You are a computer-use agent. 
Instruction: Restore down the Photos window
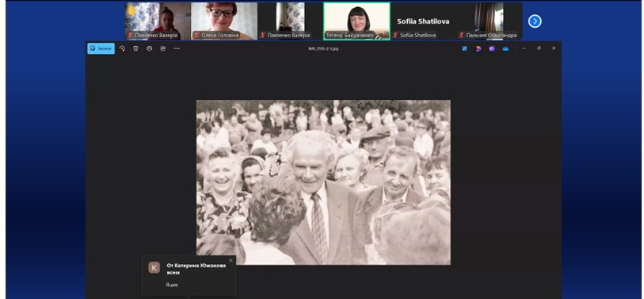(x=539, y=48)
